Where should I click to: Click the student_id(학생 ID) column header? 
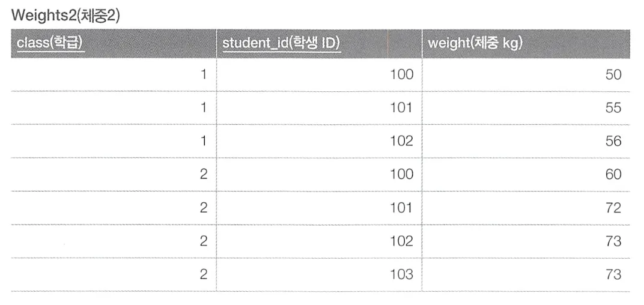point(319,43)
